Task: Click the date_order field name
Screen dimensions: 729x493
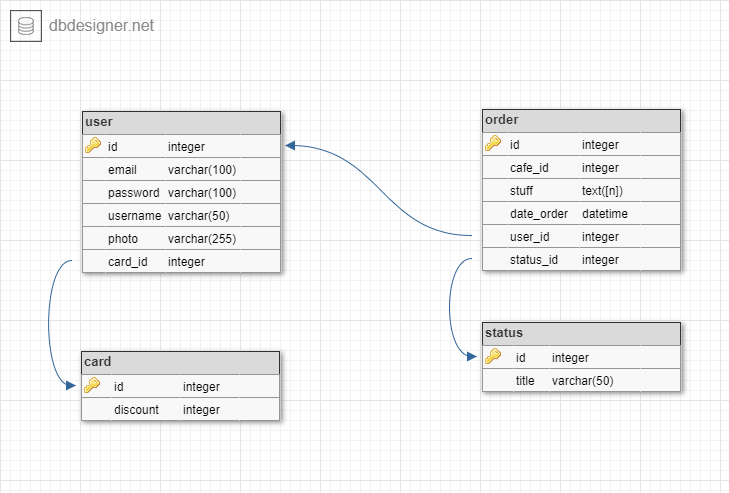Action: (x=539, y=213)
